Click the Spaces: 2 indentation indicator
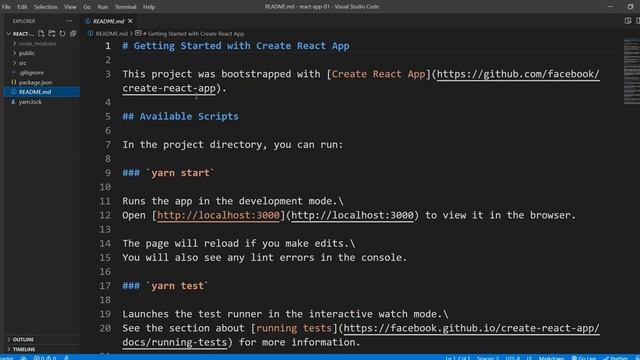Image resolution: width=640 pixels, height=360 pixels. tap(488, 358)
